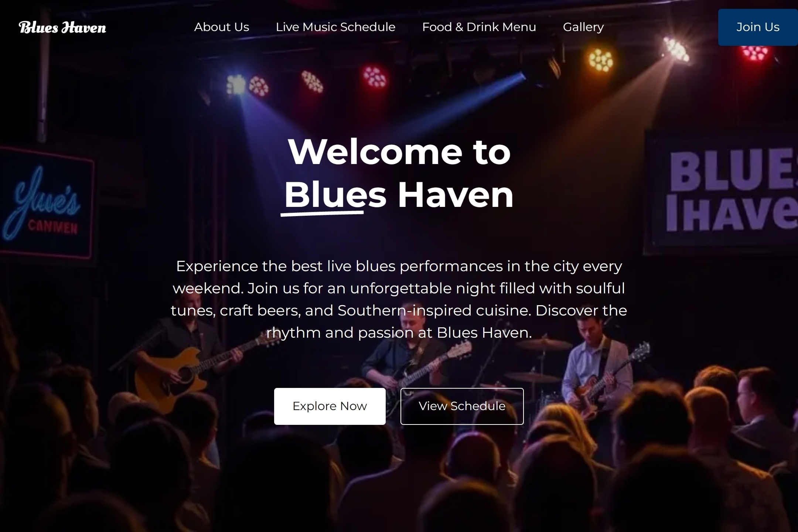
Task: Click the amber yellow stage light
Action: 601,60
